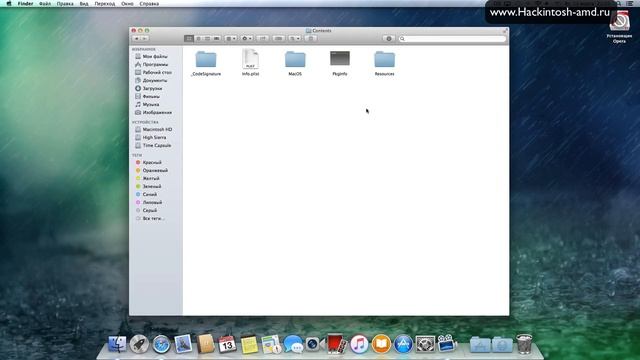
Task: Switch to Cover Flow view
Action: 216,38
